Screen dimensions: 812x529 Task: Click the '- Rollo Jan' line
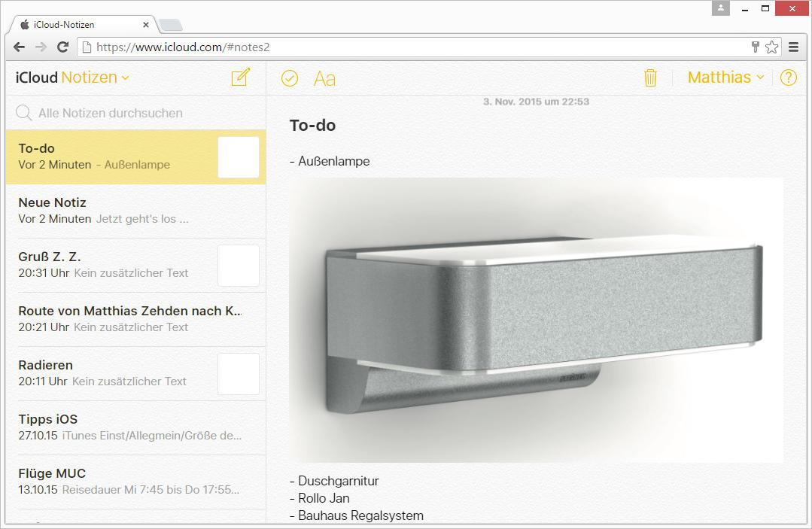pyautogui.click(x=320, y=498)
